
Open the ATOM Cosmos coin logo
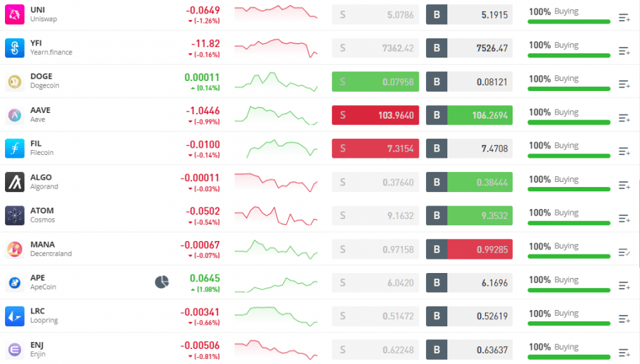15,215
